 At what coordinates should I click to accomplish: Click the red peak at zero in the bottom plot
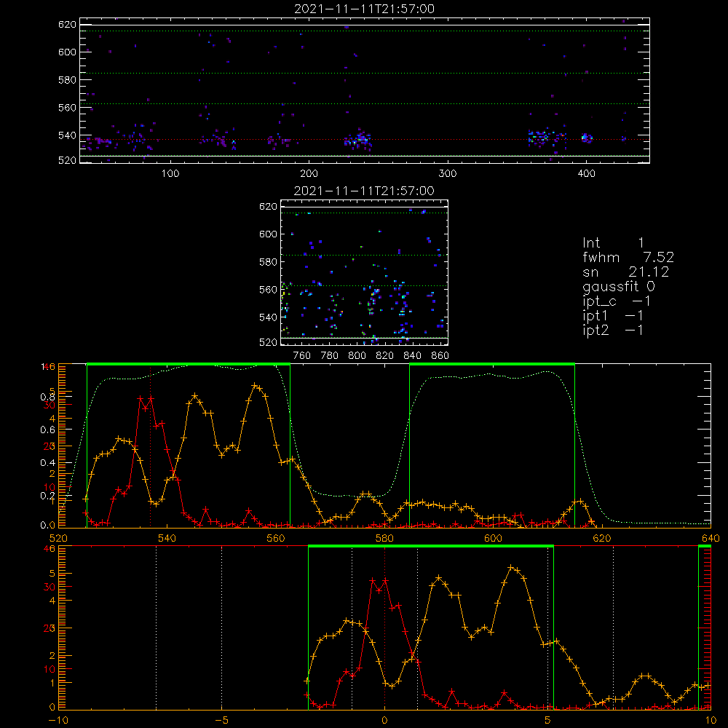tap(384, 580)
